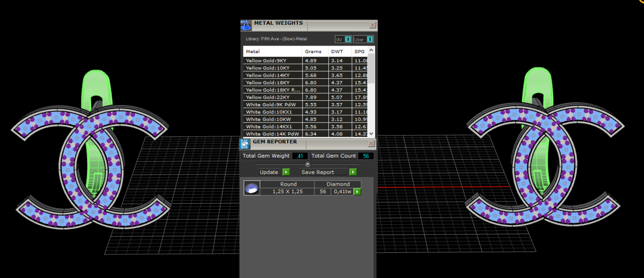Collapse the gem totals section arrow
This screenshot has width=644, height=278.
pos(308,164)
